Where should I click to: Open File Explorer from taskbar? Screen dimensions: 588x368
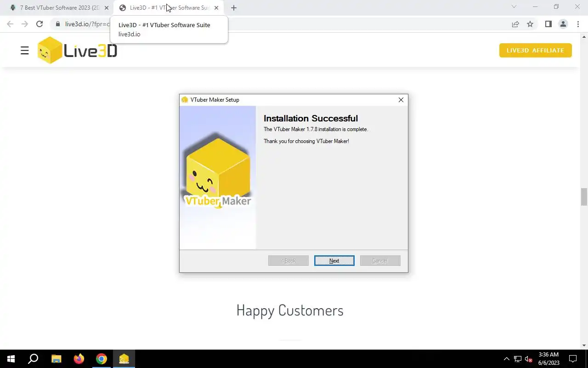tap(56, 359)
